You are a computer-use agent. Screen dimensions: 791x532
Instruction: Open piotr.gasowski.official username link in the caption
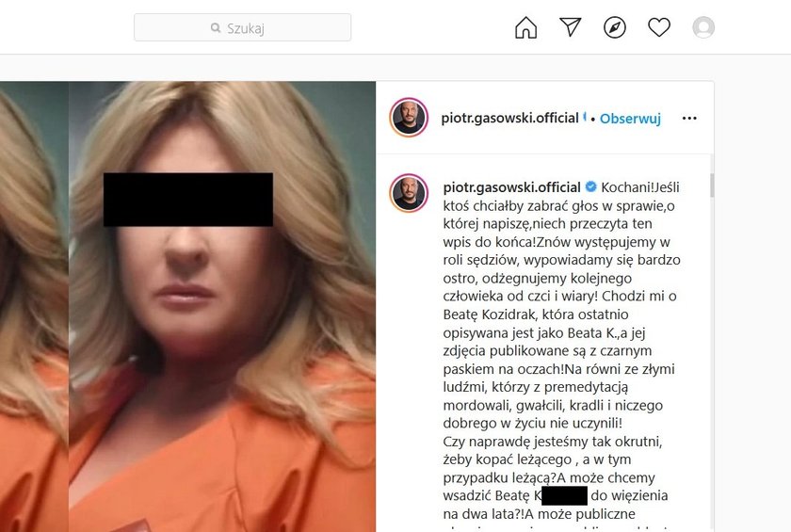coord(511,187)
